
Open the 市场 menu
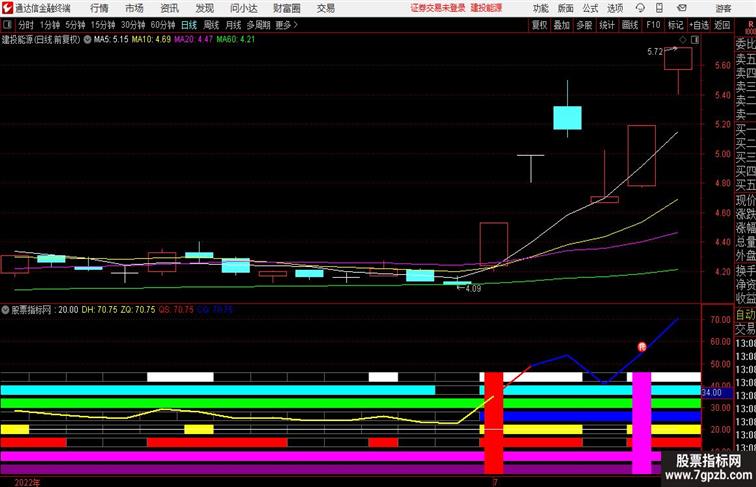tap(134, 8)
